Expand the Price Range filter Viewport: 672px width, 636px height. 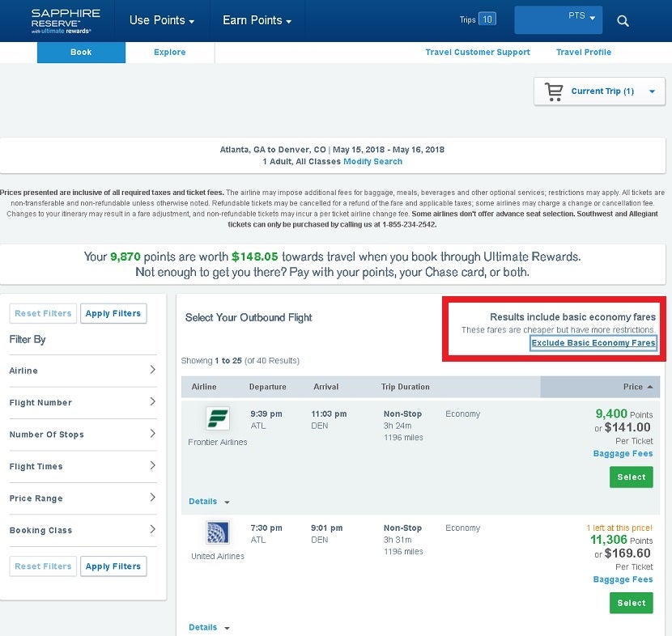[x=83, y=498]
